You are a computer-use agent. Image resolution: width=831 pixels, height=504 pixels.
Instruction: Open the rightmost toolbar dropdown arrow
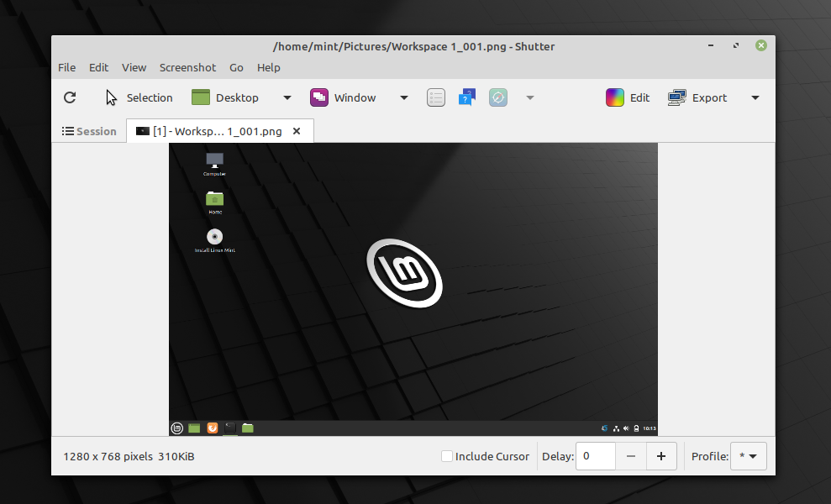tap(755, 97)
